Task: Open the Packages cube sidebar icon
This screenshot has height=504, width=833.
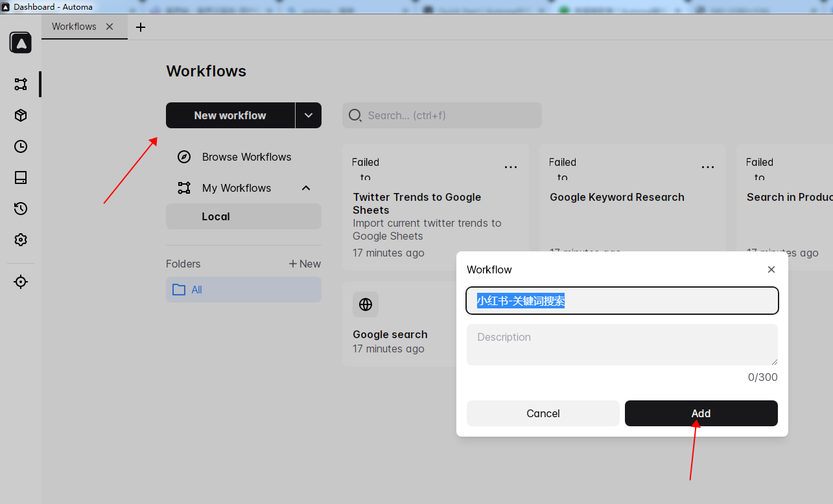Action: (x=21, y=115)
